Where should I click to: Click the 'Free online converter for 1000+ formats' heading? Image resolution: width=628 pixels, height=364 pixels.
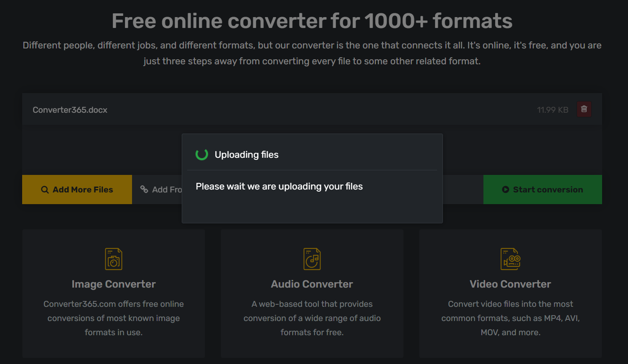(x=312, y=21)
